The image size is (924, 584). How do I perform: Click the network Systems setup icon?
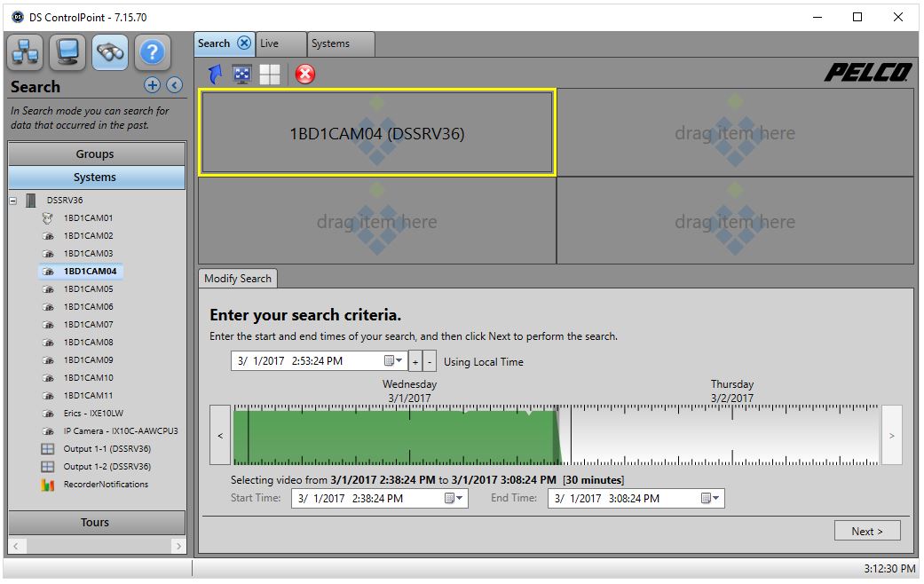25,51
